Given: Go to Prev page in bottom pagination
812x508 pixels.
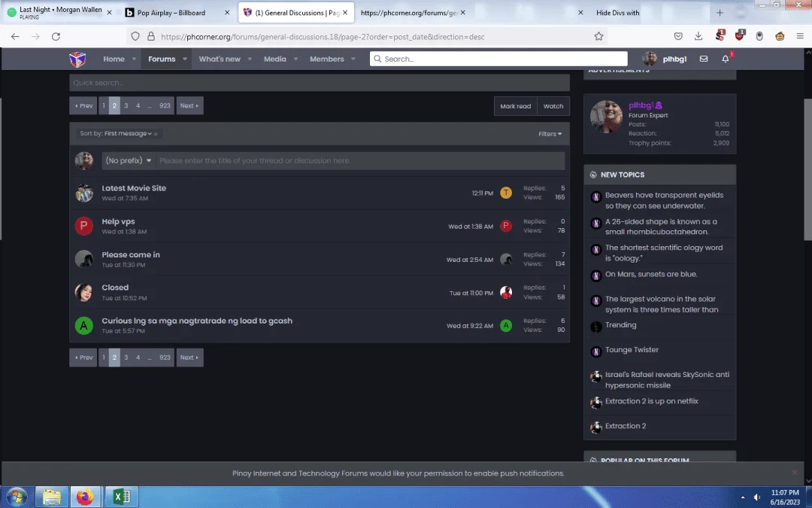Looking at the screenshot, I should (83, 357).
